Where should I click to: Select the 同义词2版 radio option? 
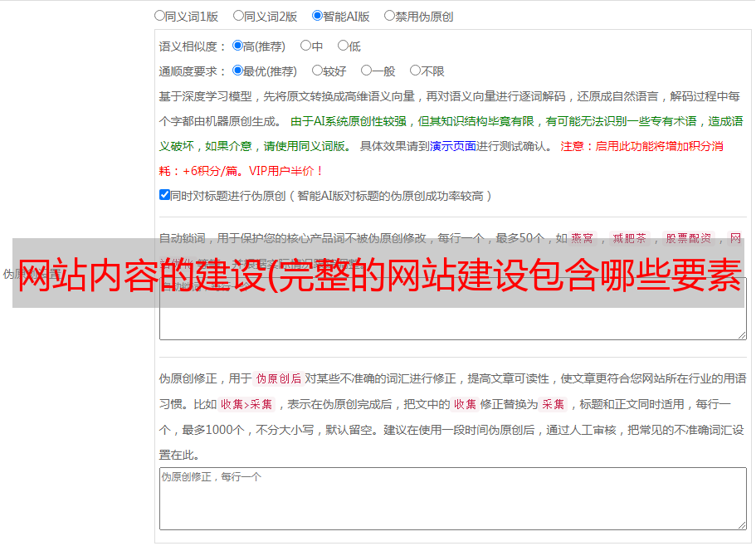238,16
